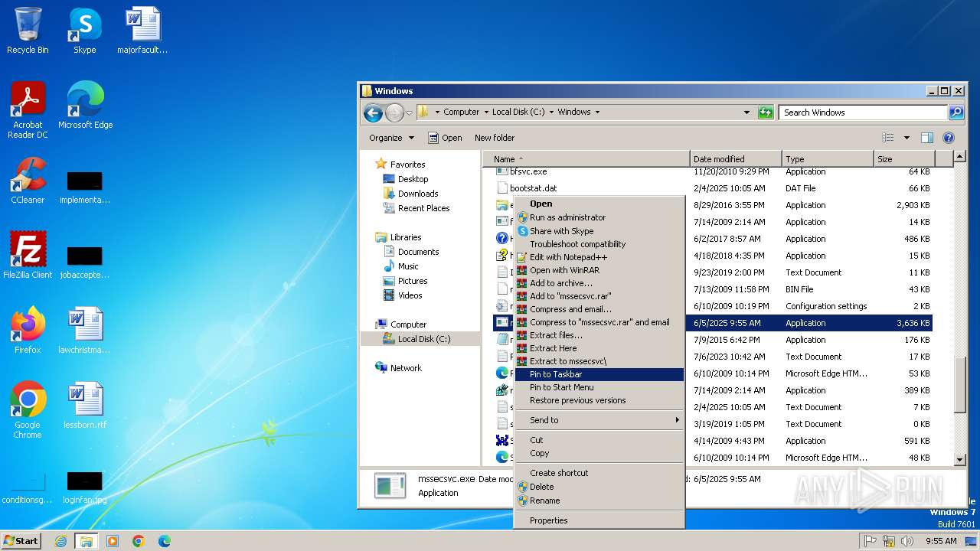This screenshot has height=551, width=980.
Task: Choose Extract Here from context menu
Action: (x=598, y=348)
